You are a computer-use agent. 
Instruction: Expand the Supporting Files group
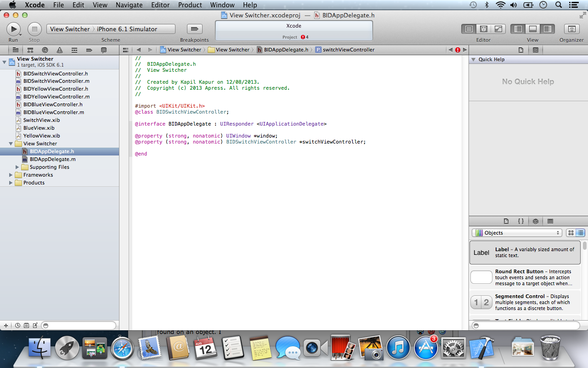(17, 167)
